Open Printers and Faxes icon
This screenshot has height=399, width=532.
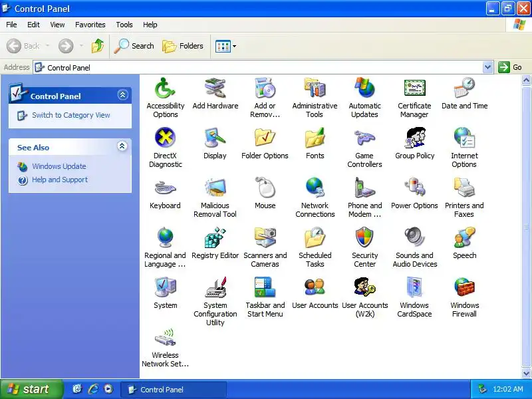464,188
